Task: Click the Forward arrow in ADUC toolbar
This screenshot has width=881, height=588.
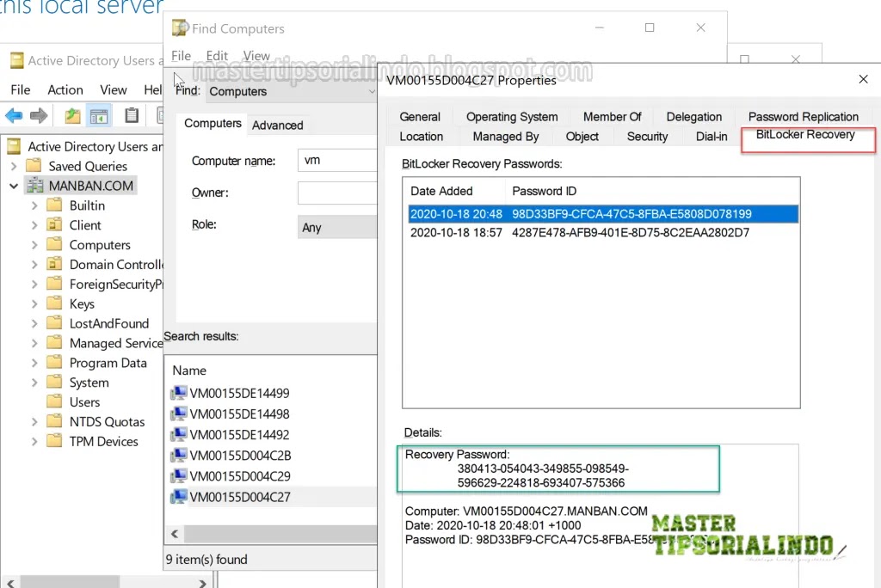Action: pyautogui.click(x=39, y=116)
